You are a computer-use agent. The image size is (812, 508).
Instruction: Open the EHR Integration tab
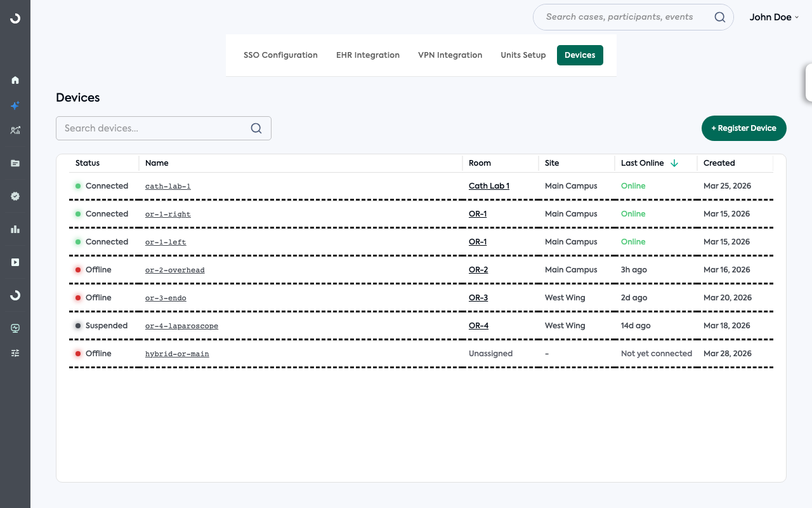(x=368, y=55)
